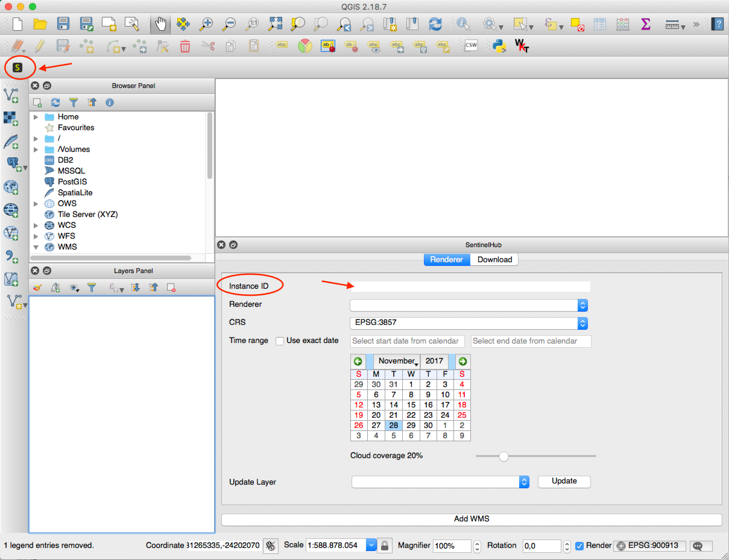Click the Zoom In magnifier tool
This screenshot has width=729, height=560.
click(206, 24)
